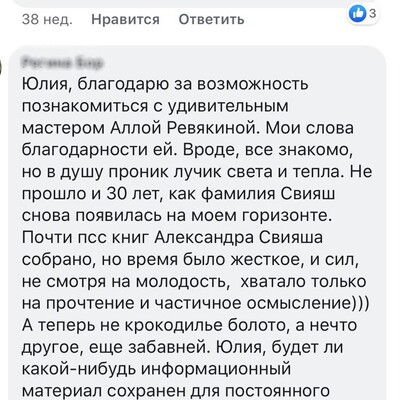
Task: Click the blue thumbs-up reaction icon
Action: (x=357, y=14)
